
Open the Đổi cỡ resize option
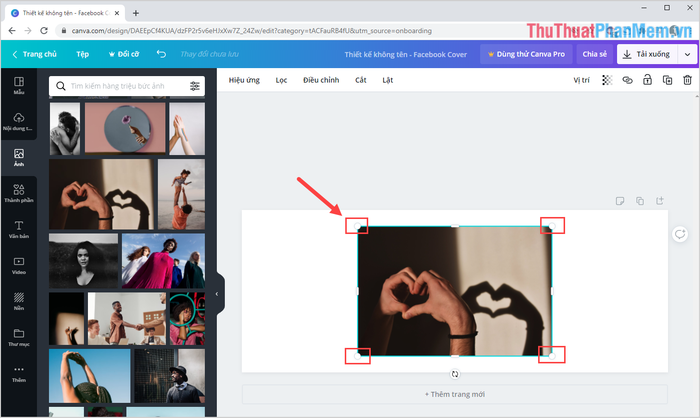(x=124, y=54)
